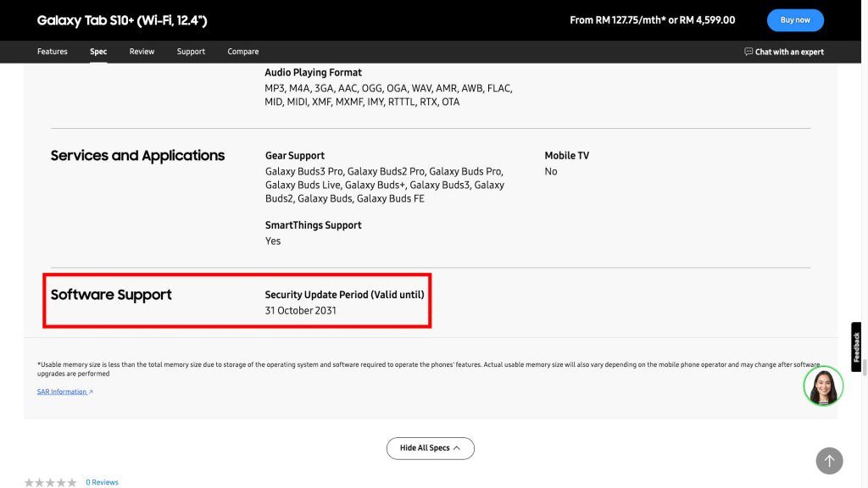Click the Hide All Specs button
Image resolution: width=868 pixels, height=488 pixels.
tap(430, 448)
